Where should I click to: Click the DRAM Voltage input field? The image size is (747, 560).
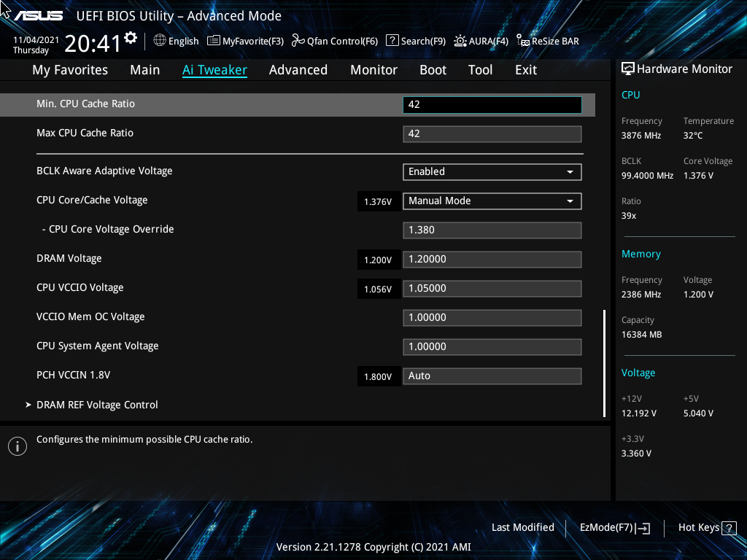point(492,260)
